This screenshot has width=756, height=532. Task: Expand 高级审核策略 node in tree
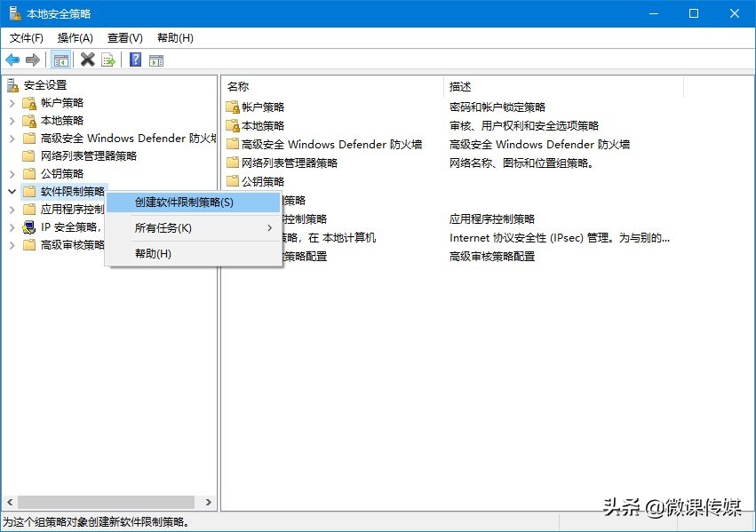click(12, 245)
